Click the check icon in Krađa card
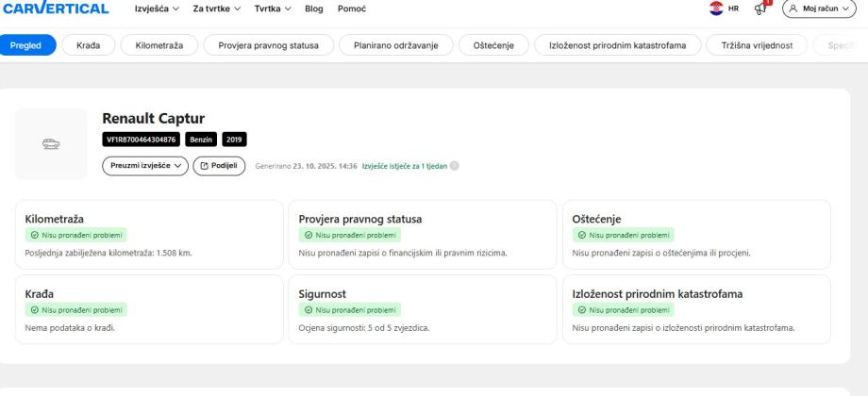The height and width of the screenshot is (396, 868). [x=34, y=309]
